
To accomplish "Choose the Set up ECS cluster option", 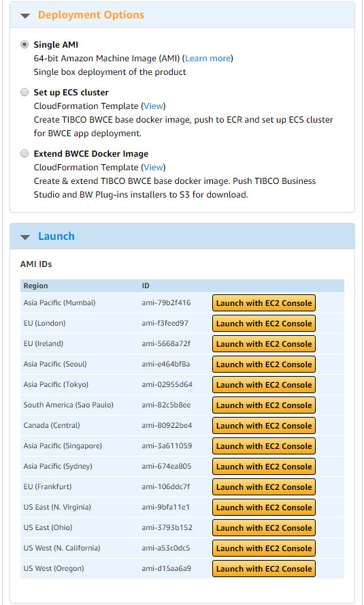I will pyautogui.click(x=24, y=92).
